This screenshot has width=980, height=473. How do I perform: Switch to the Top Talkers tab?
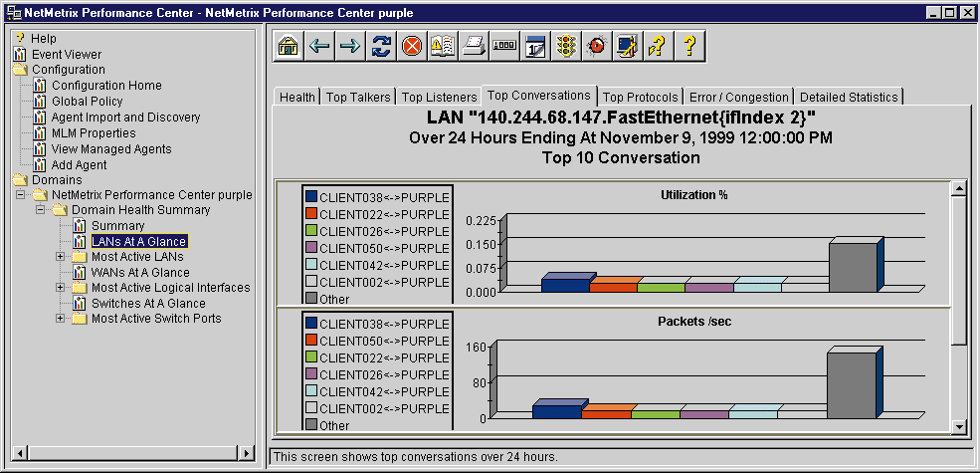[x=358, y=98]
